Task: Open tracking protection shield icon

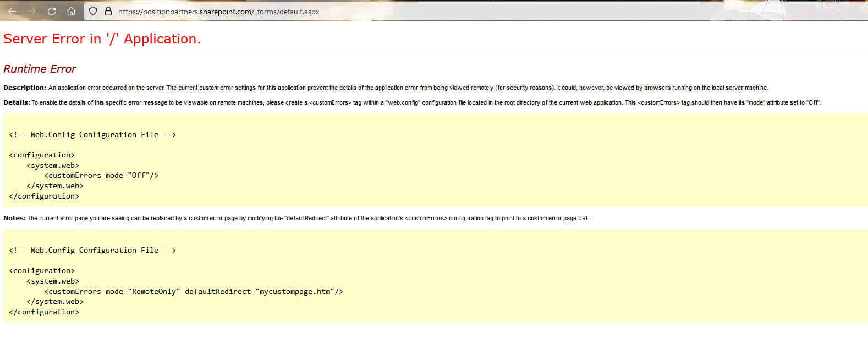Action: [x=93, y=11]
